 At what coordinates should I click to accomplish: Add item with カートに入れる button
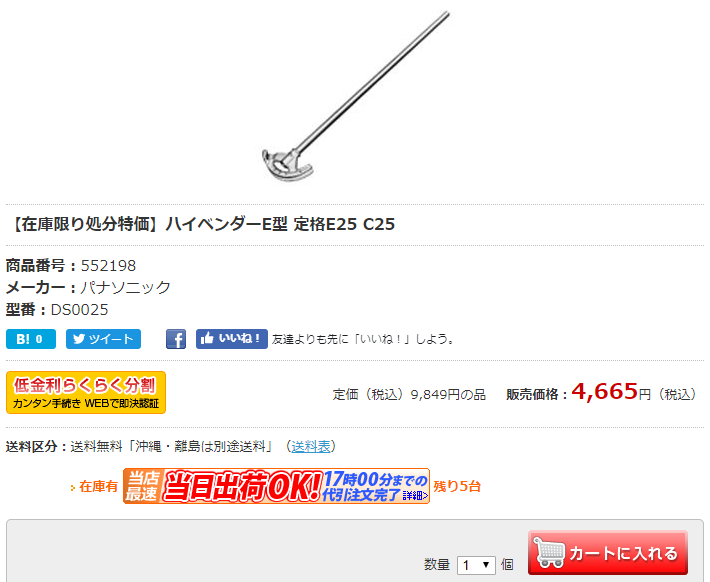pos(608,553)
